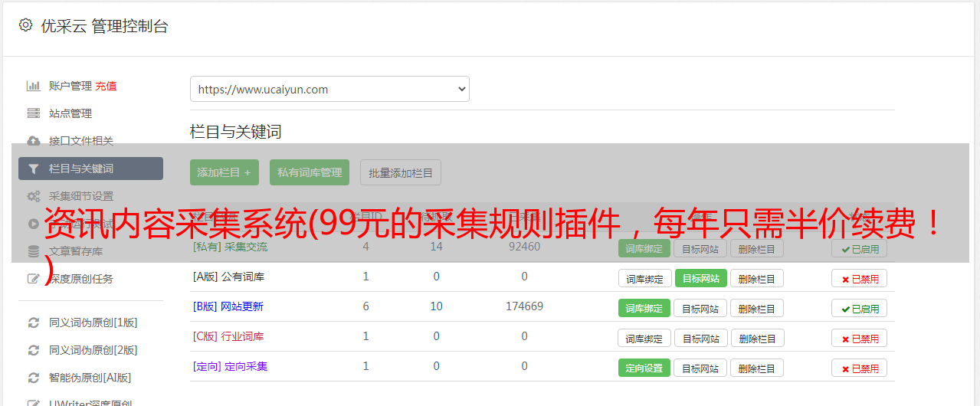Open 智能伪原创[AI版] in the sidebar
This screenshot has width=980, height=406.
[90, 378]
